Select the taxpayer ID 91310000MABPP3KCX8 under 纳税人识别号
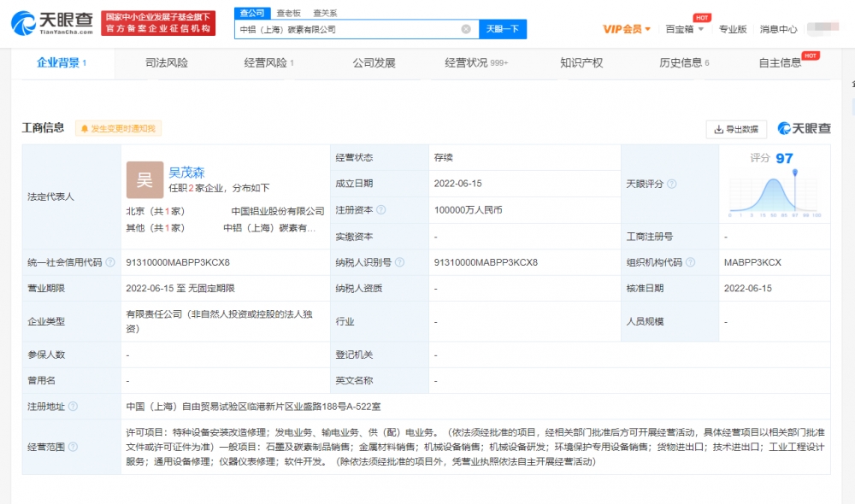 click(486, 262)
